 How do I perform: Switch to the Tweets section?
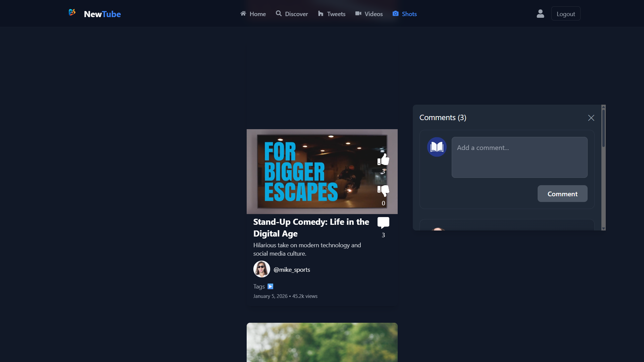point(332,14)
